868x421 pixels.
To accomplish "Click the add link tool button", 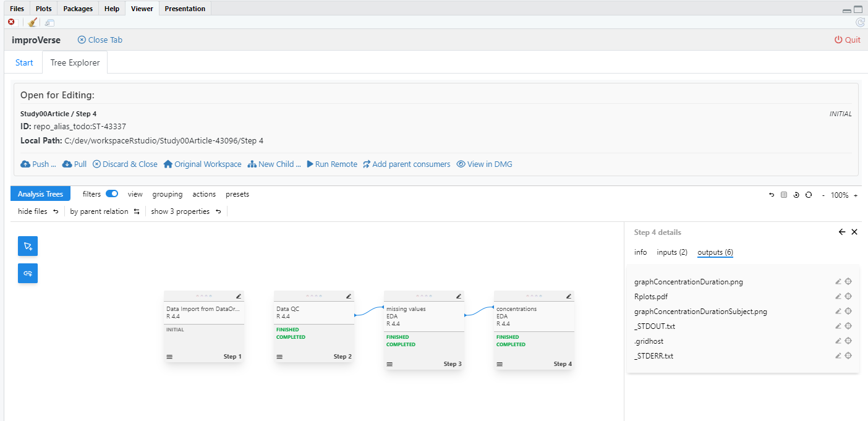I will (28, 273).
